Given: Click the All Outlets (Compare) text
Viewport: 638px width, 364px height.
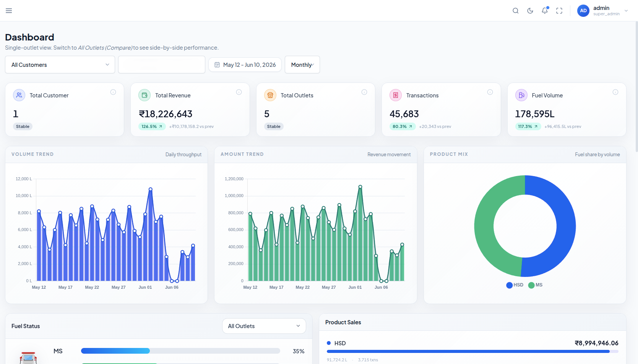Looking at the screenshot, I should coord(105,48).
